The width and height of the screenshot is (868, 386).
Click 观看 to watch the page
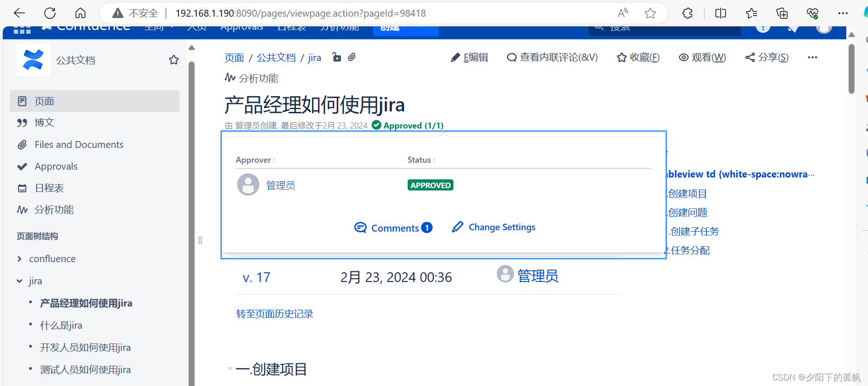tap(702, 57)
